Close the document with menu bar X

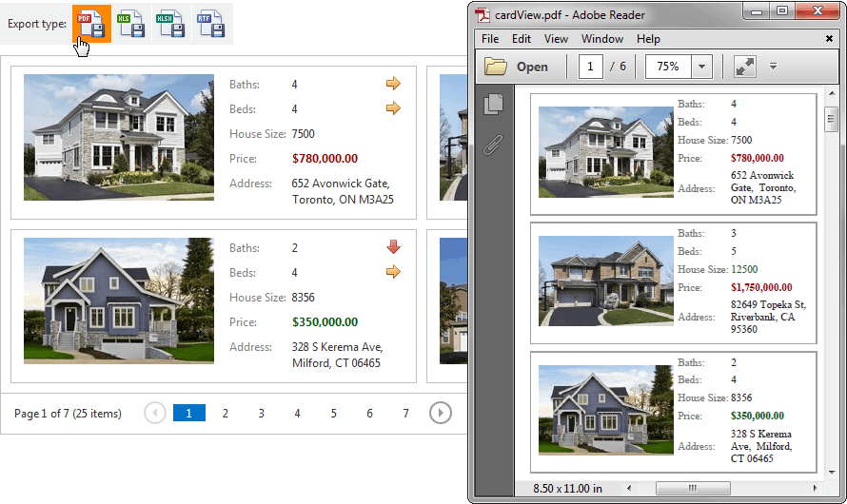(829, 38)
